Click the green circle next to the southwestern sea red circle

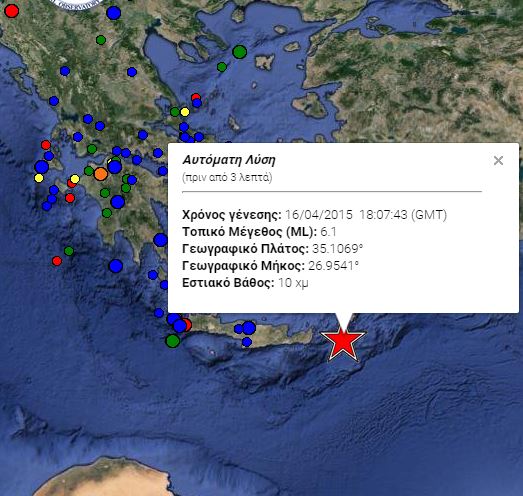[x=69, y=251]
